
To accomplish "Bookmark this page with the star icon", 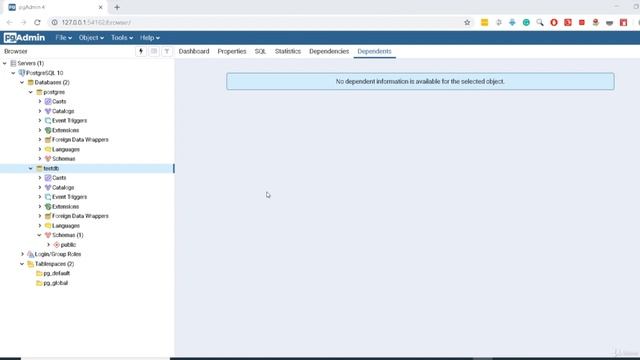I will tap(467, 22).
